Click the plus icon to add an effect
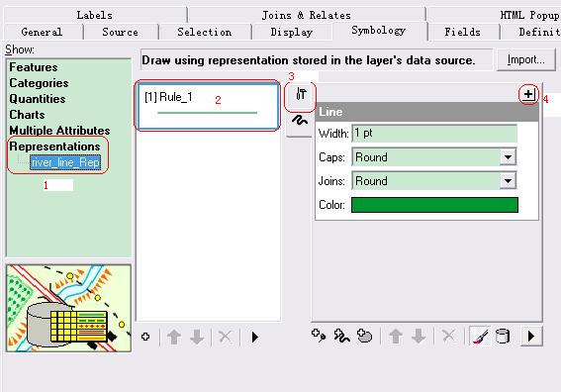The image size is (561, 392). click(x=528, y=95)
